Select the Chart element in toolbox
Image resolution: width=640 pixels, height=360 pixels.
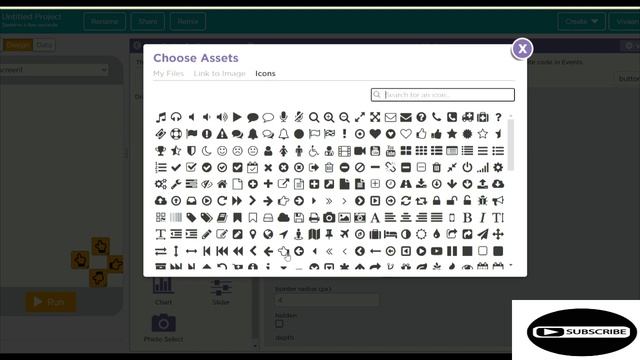coord(163,291)
